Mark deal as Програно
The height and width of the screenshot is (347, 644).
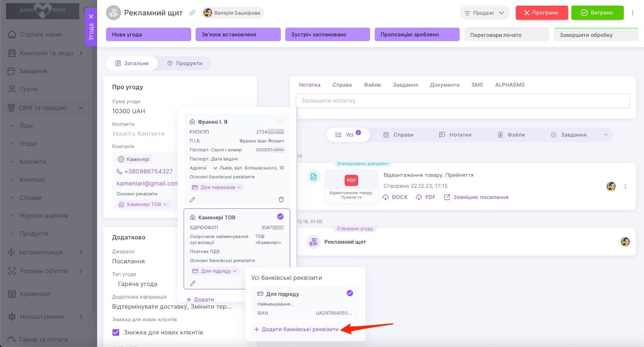tap(541, 13)
